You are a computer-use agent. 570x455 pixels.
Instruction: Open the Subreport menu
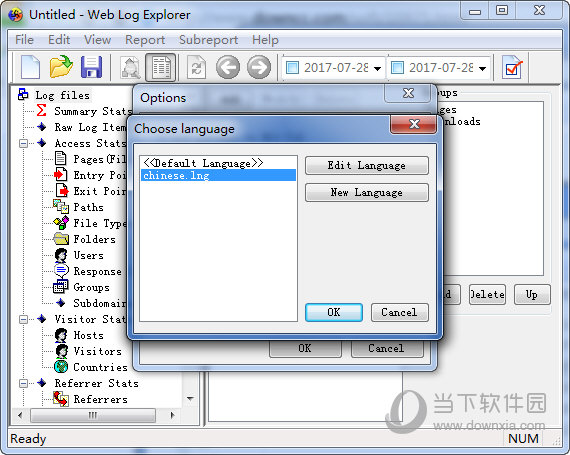(x=208, y=40)
